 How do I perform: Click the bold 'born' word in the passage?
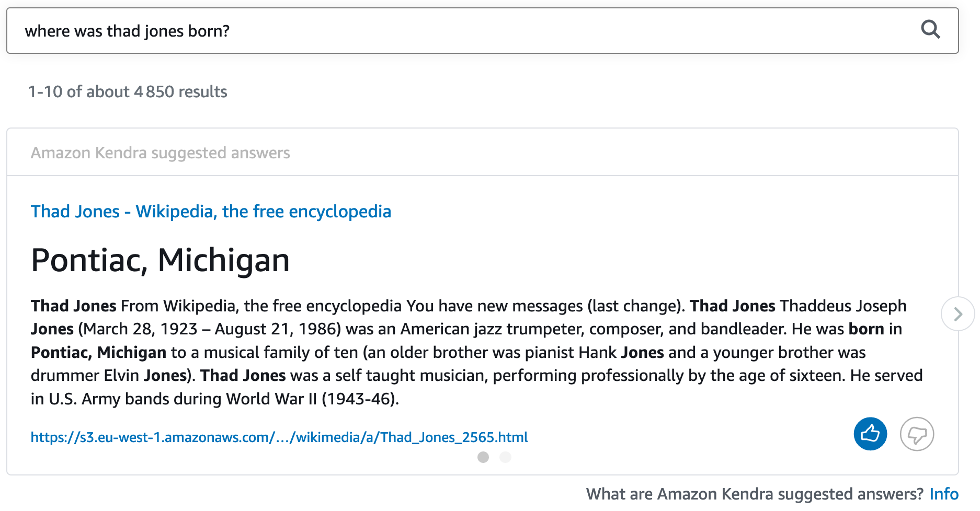coord(867,329)
